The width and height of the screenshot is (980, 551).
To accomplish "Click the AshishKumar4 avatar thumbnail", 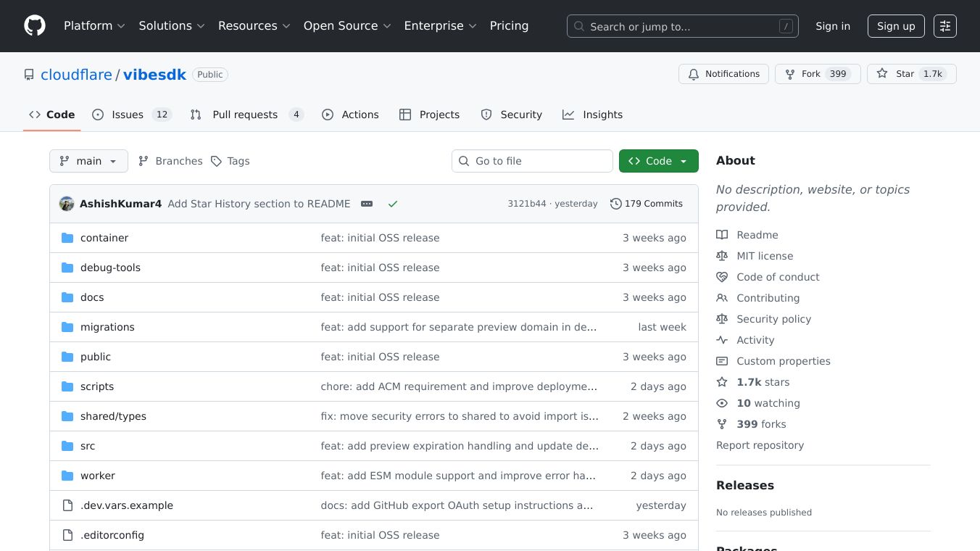I will click(x=67, y=204).
